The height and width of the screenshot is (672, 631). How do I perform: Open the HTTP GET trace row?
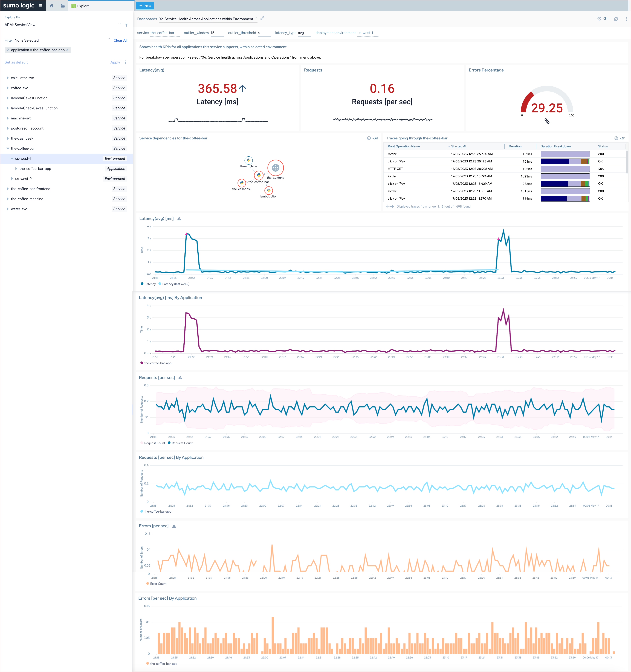tap(505, 169)
